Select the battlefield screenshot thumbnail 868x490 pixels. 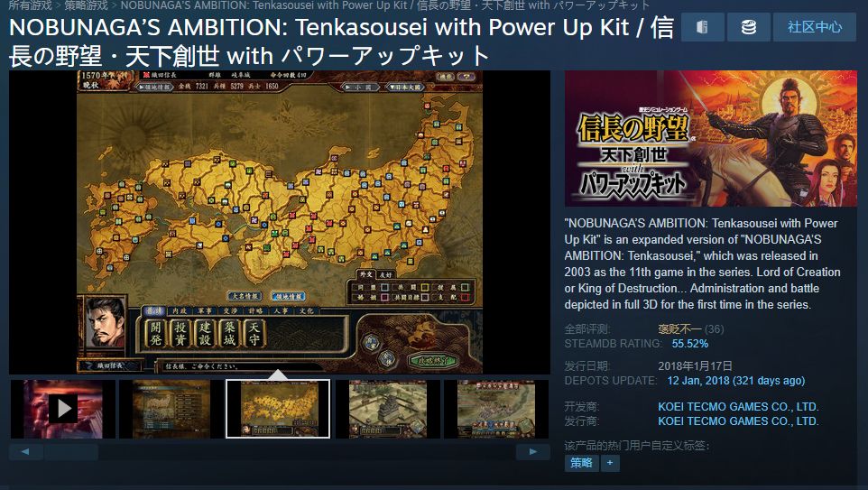click(496, 409)
